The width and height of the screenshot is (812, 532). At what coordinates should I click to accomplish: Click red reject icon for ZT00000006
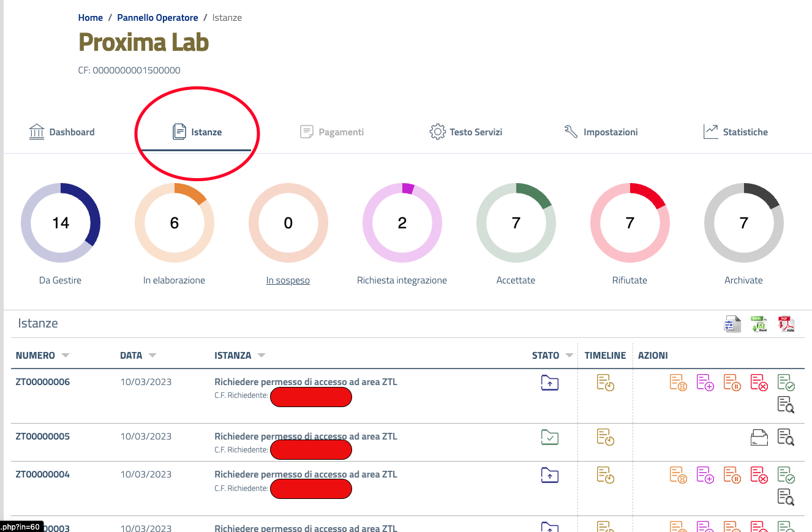click(x=759, y=383)
